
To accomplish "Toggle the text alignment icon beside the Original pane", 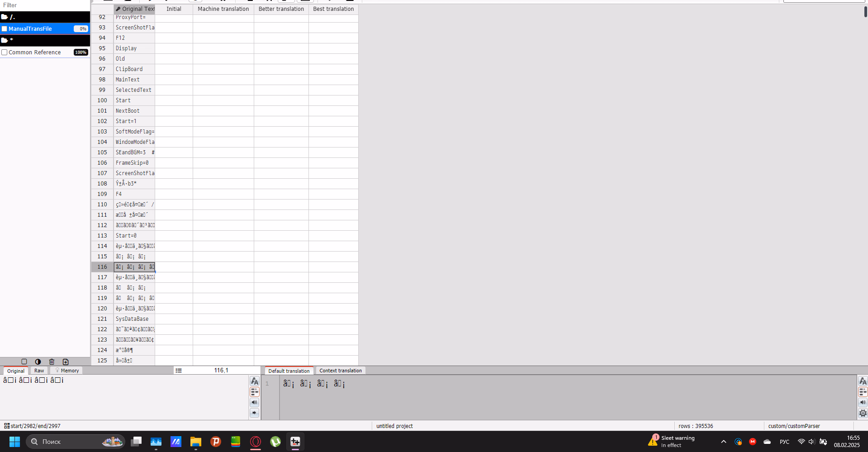I will (x=255, y=392).
